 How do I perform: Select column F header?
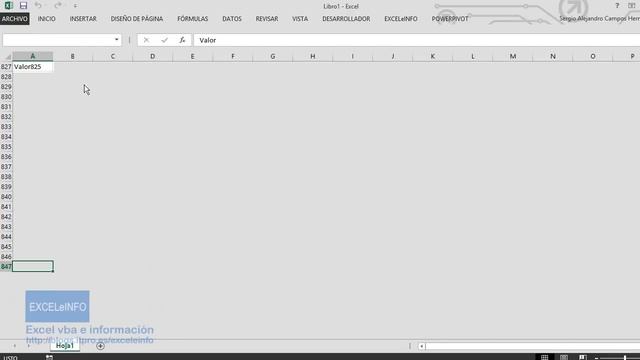click(x=233, y=56)
